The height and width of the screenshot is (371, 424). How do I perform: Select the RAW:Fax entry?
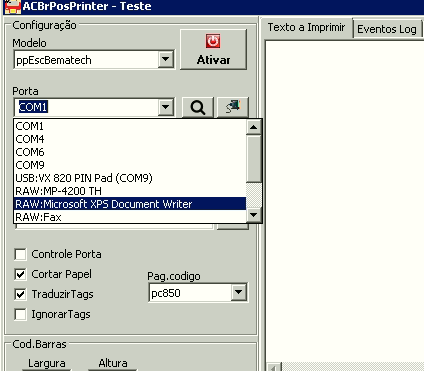(130, 217)
